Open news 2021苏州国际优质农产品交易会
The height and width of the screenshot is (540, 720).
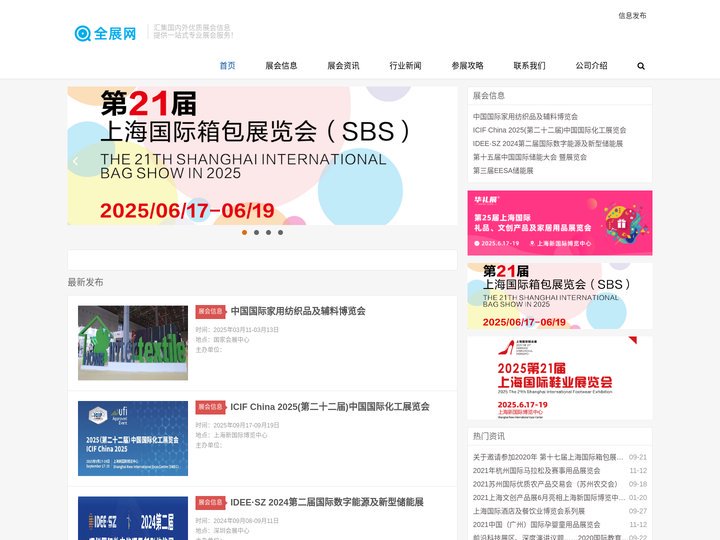[545, 484]
